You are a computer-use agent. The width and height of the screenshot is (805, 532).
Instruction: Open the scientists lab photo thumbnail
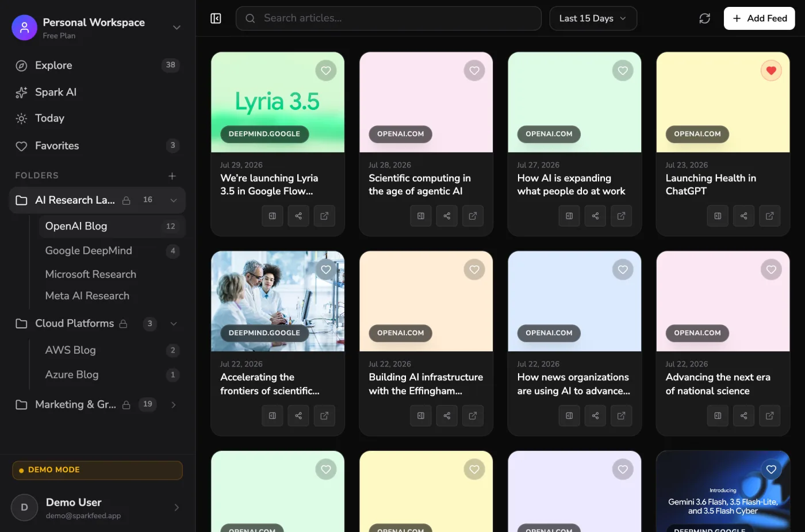pos(278,301)
